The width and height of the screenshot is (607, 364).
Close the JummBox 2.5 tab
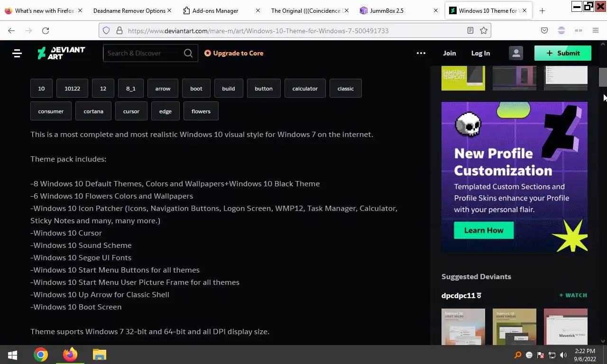click(x=436, y=10)
